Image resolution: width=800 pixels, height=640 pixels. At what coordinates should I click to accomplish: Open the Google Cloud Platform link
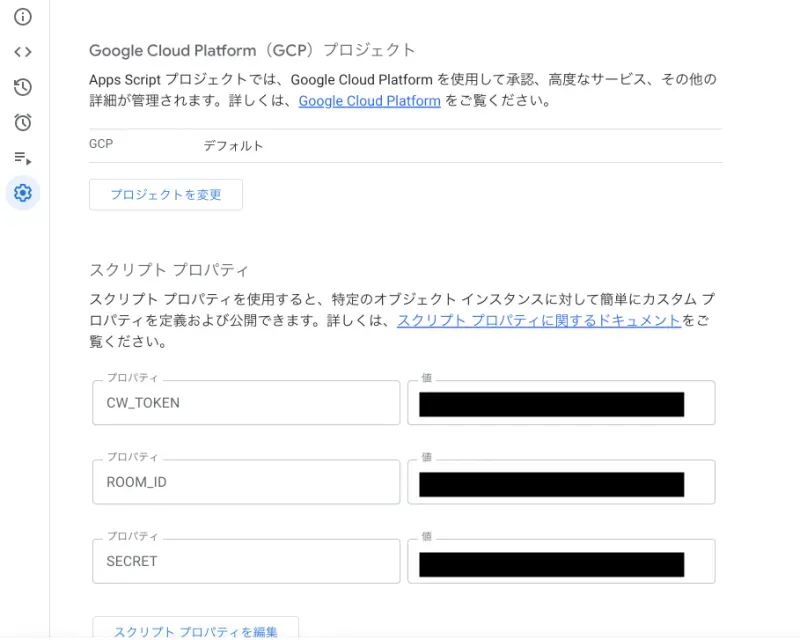[371, 101]
